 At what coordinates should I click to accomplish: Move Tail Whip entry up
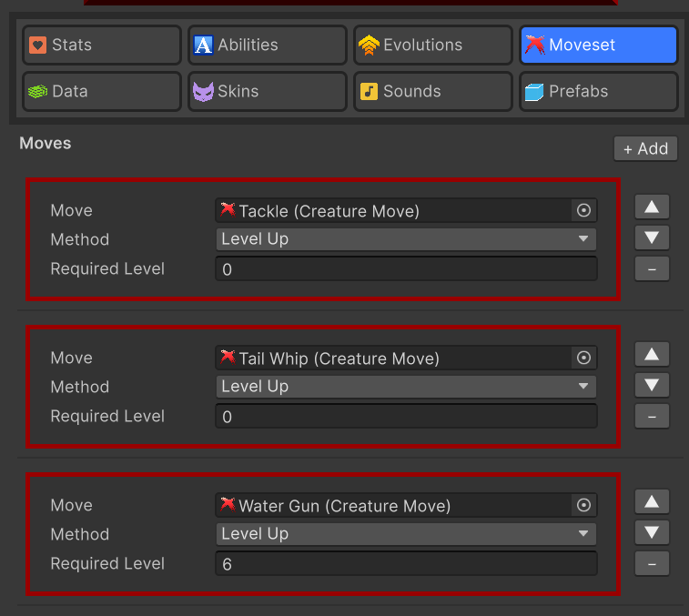pyautogui.click(x=651, y=354)
